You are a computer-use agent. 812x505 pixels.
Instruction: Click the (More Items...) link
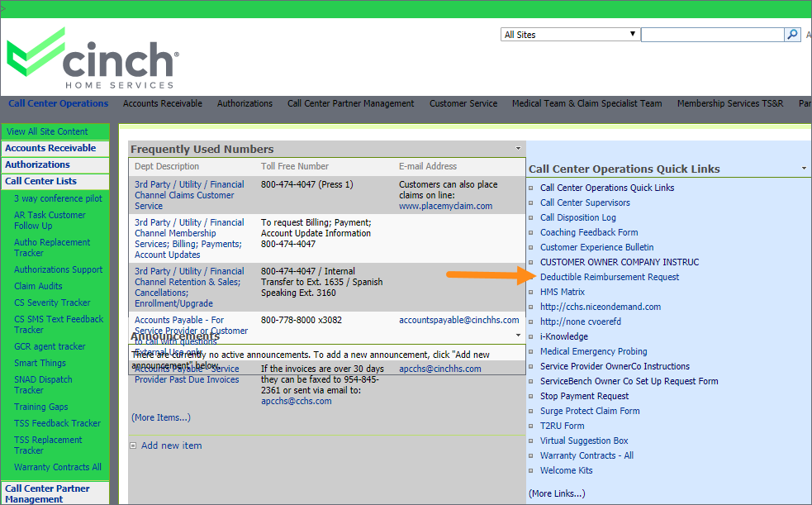(161, 417)
